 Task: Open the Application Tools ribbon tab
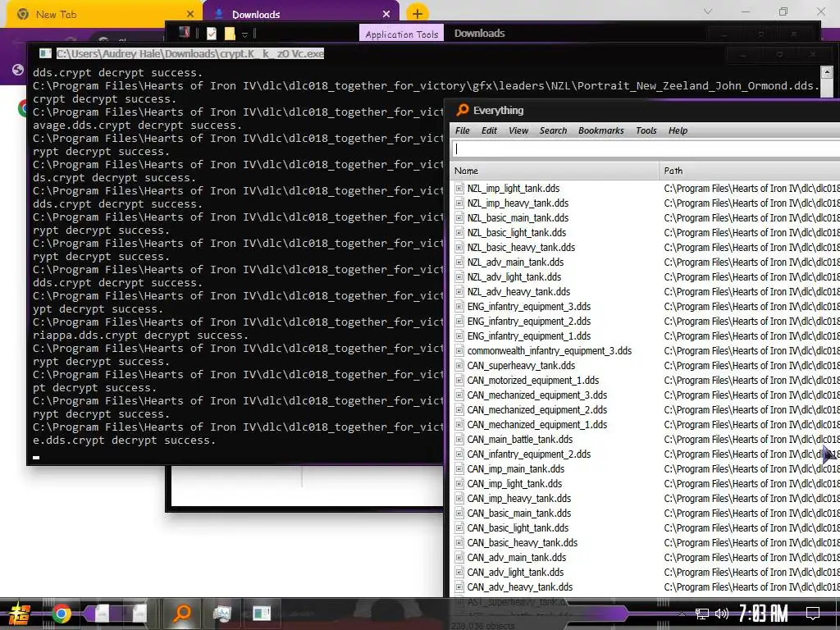(402, 34)
